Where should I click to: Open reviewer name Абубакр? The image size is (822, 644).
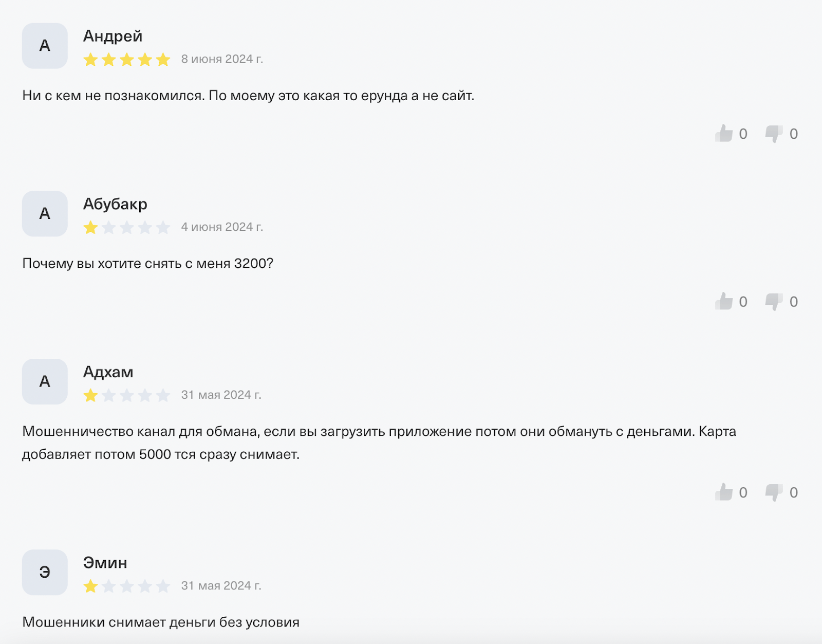click(x=115, y=204)
